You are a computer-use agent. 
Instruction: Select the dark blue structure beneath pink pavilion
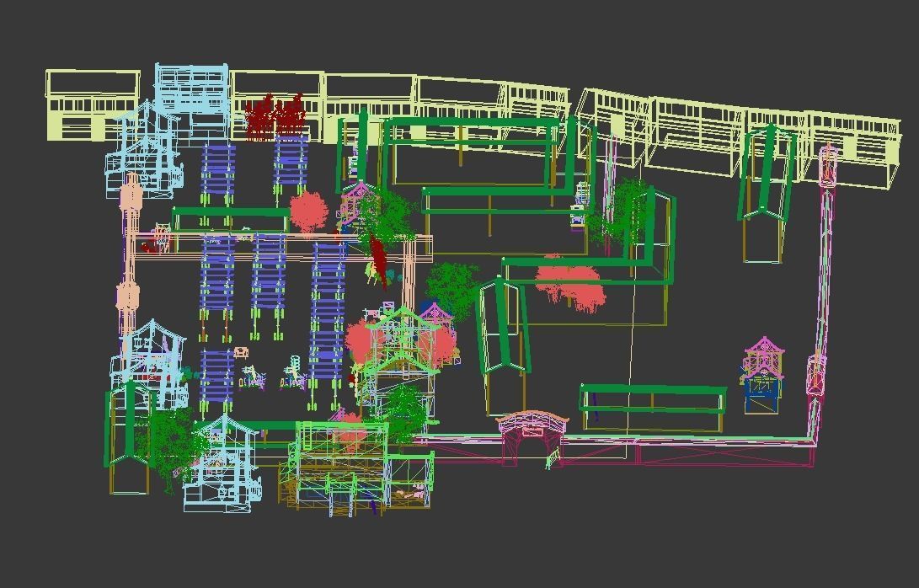(x=762, y=396)
